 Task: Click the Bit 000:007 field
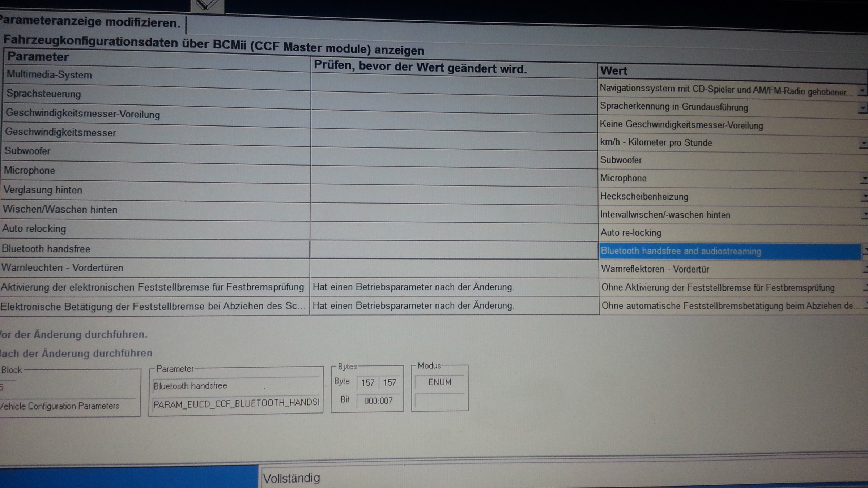pyautogui.click(x=378, y=401)
